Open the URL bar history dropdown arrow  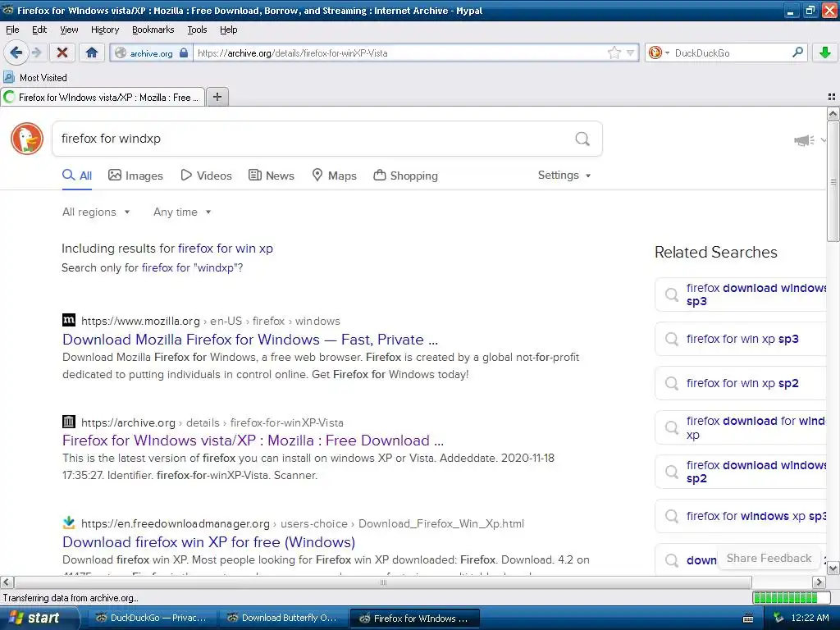click(631, 52)
